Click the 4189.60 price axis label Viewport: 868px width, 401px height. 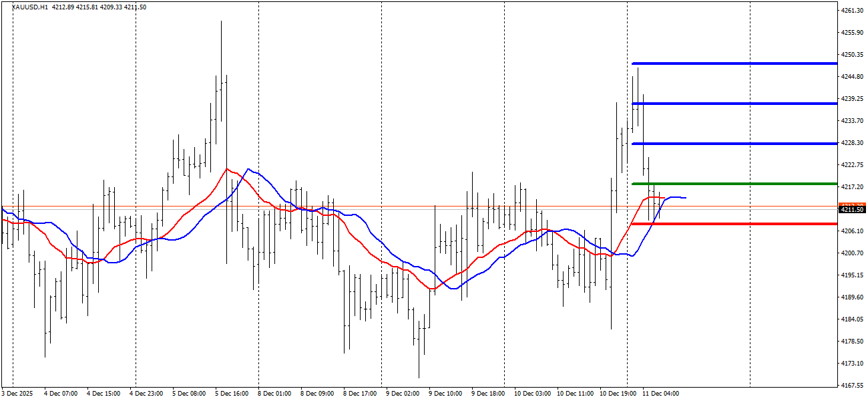click(852, 297)
